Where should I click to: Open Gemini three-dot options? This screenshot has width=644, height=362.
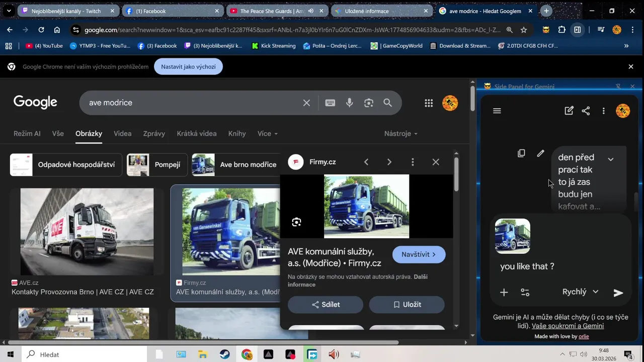(603, 111)
